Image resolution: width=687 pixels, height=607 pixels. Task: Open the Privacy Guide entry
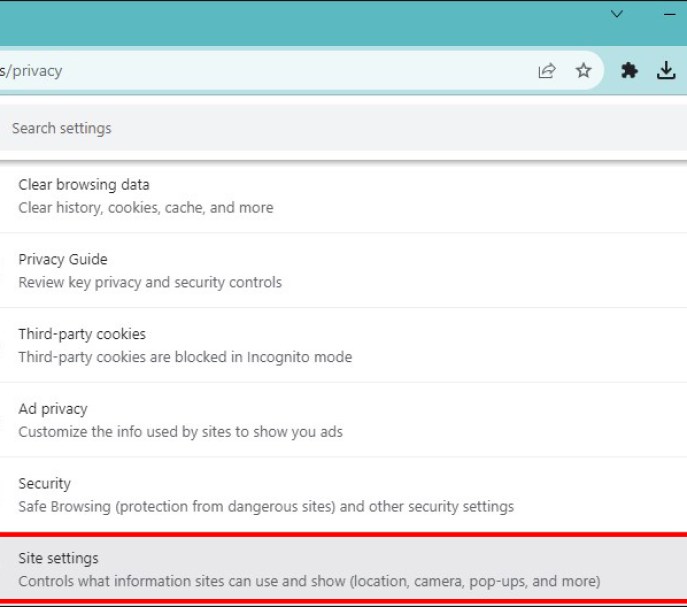click(344, 270)
